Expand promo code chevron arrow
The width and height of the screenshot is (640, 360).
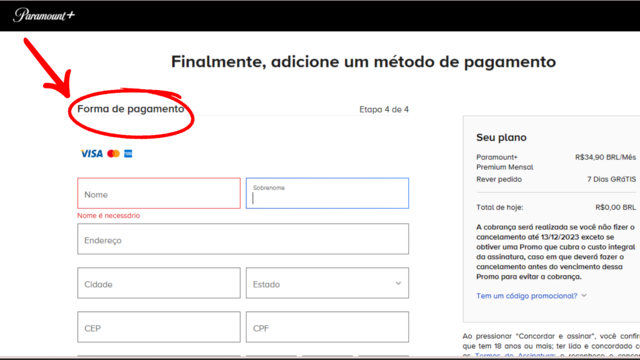(x=584, y=296)
